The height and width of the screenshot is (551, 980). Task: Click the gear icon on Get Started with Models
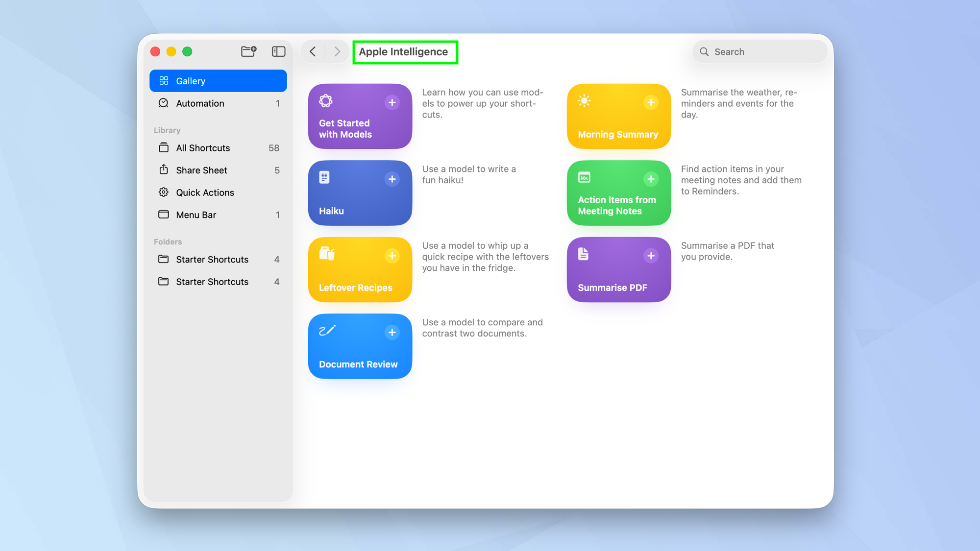click(x=325, y=100)
